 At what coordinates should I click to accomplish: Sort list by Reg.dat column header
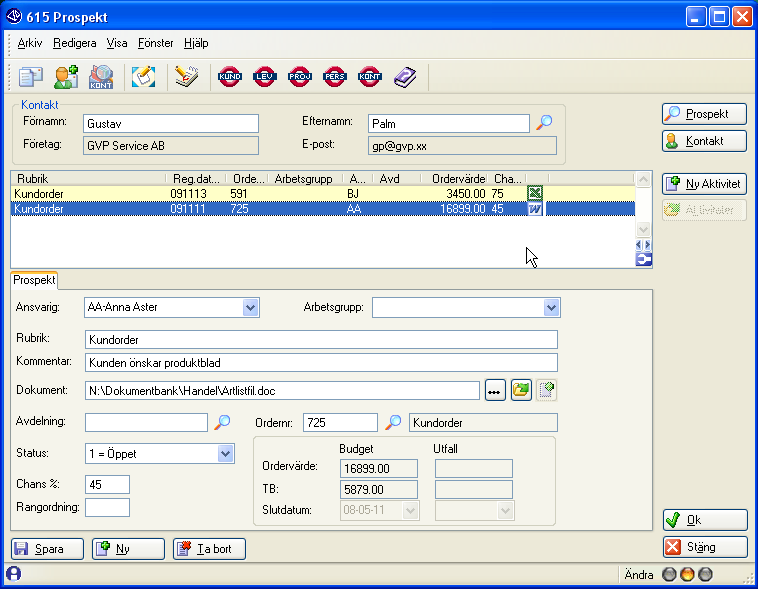(196, 179)
